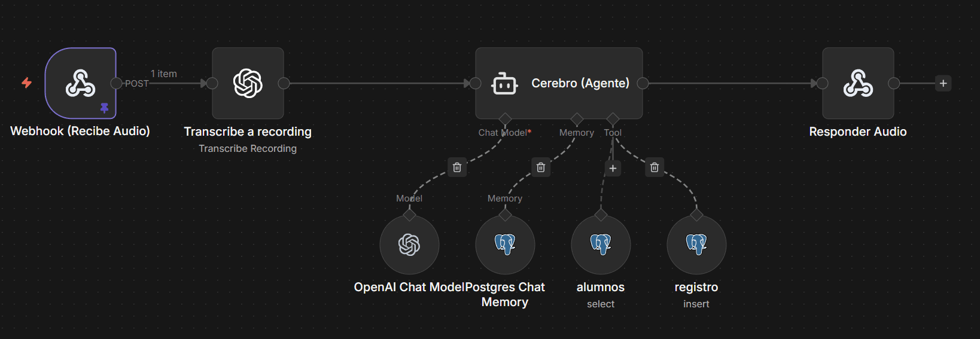Click the Cerebro agent output connector
This screenshot has width=980, height=339.
[643, 83]
